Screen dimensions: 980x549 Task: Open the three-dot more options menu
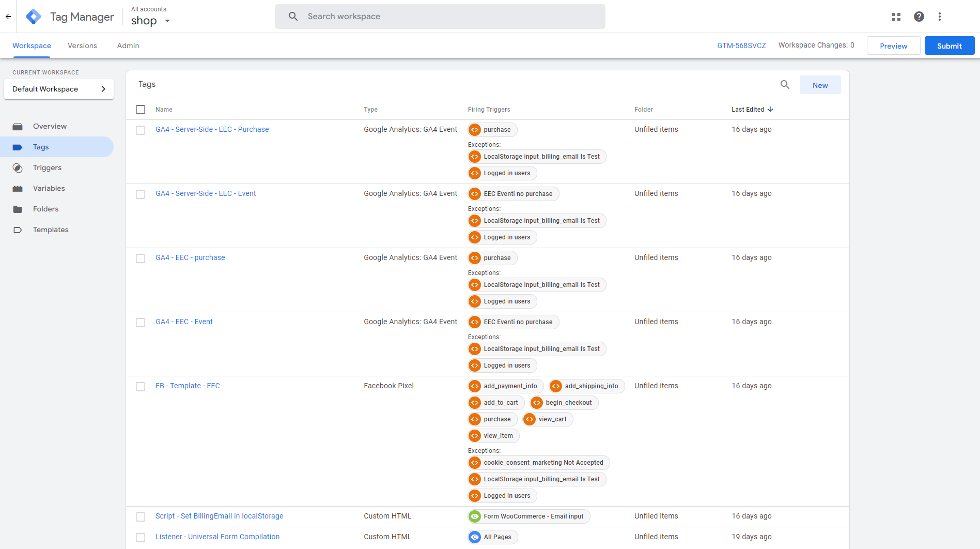(x=940, y=17)
